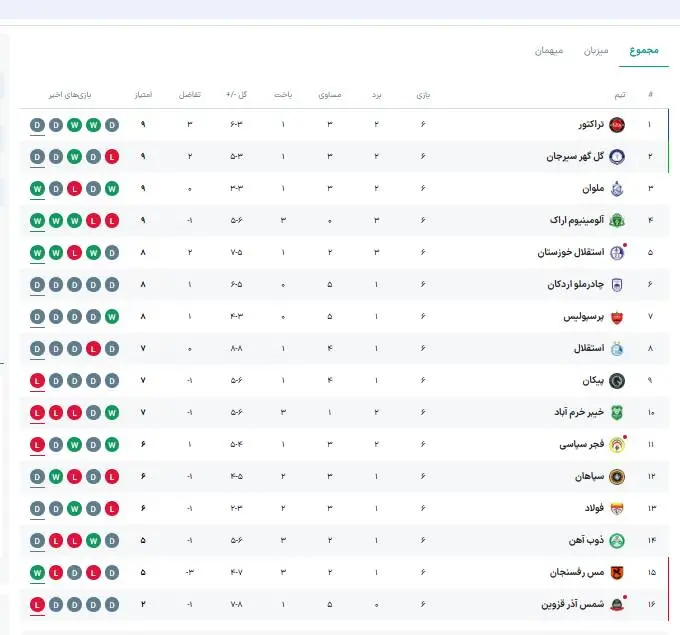Screen dimensions: 680x635
Task: Click the Mes Rafsanjan orange logo
Action: tap(617, 573)
